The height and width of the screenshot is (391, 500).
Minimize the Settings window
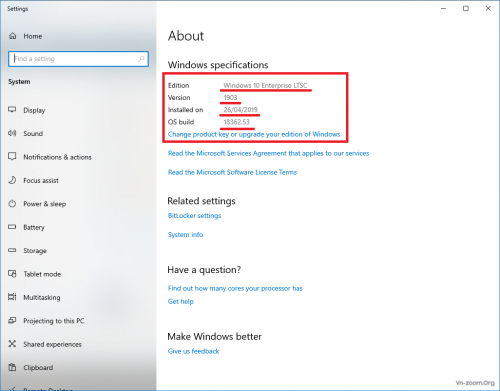pyautogui.click(x=443, y=9)
